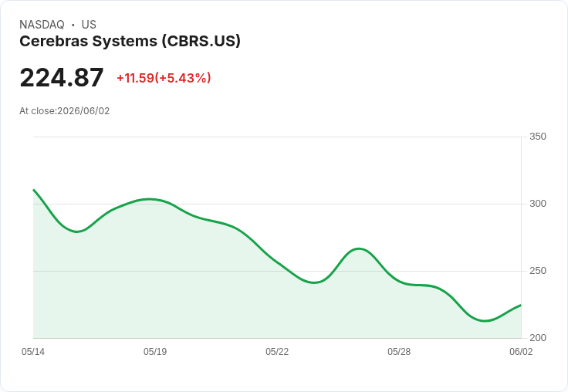The image size is (568, 392).
Task: Click the 200 y-axis label
Action: (538, 338)
